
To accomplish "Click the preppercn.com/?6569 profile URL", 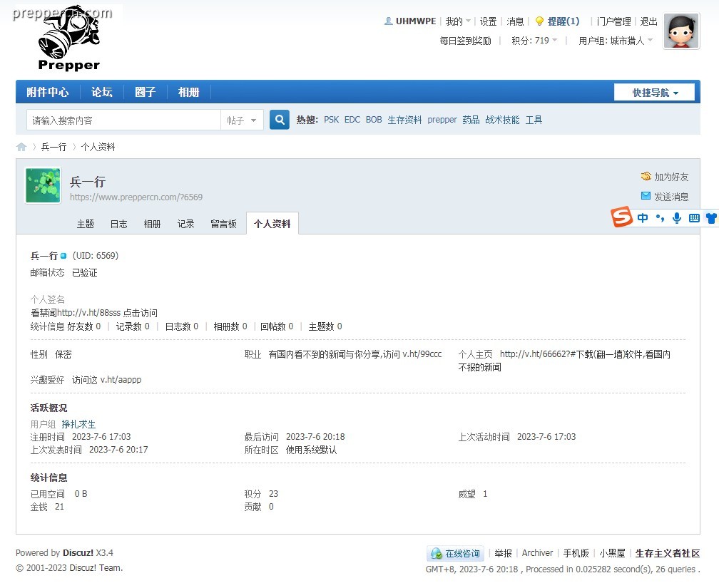I will (x=136, y=197).
